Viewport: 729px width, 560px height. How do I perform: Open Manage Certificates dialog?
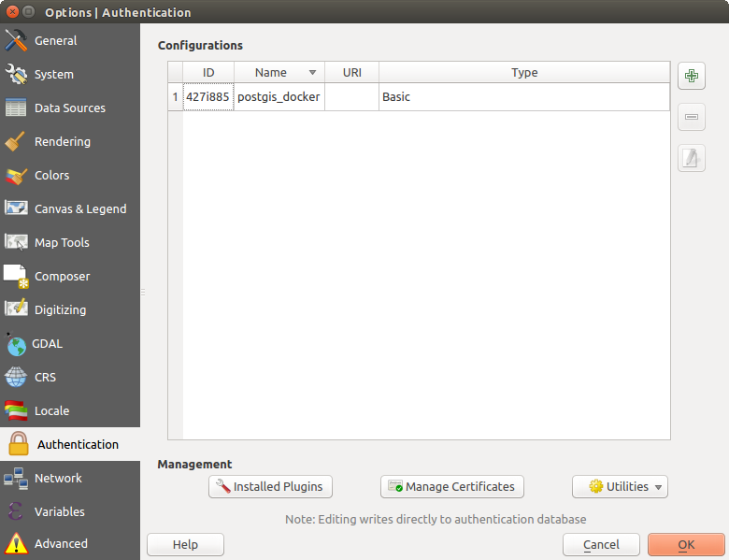click(x=452, y=487)
